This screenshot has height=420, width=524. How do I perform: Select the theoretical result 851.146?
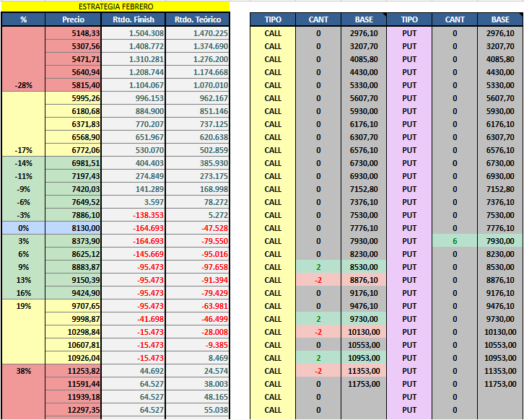point(198,111)
